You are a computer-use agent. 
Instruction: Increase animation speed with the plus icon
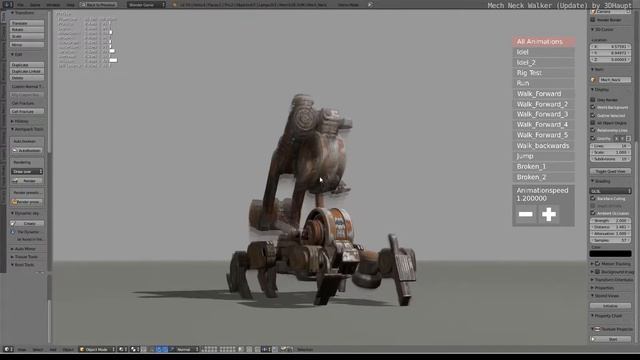[x=549, y=214]
